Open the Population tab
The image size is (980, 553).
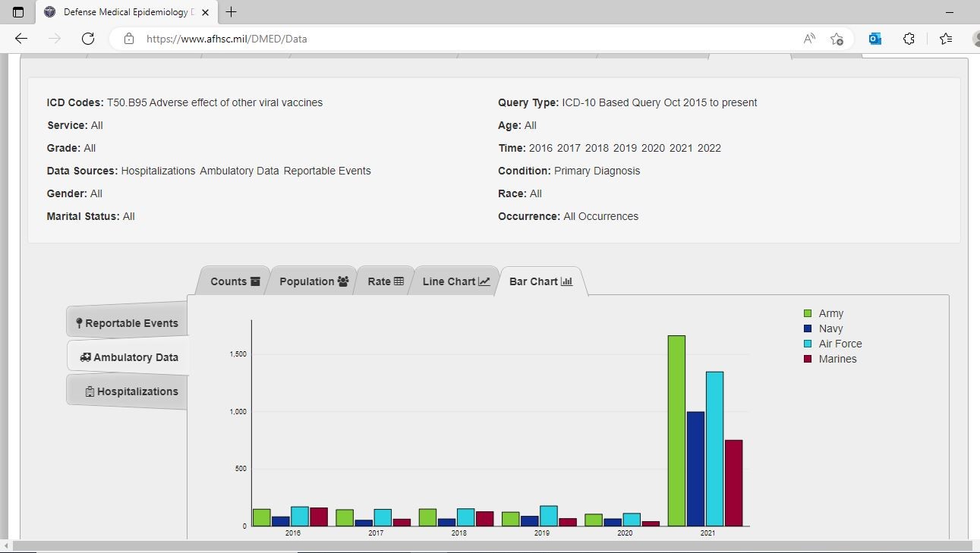(314, 281)
